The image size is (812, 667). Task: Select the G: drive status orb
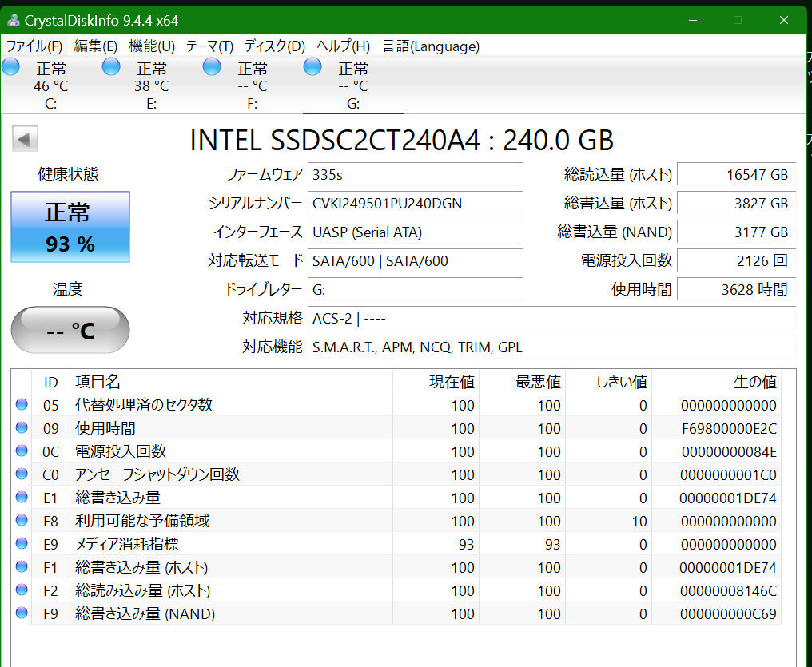click(x=312, y=67)
